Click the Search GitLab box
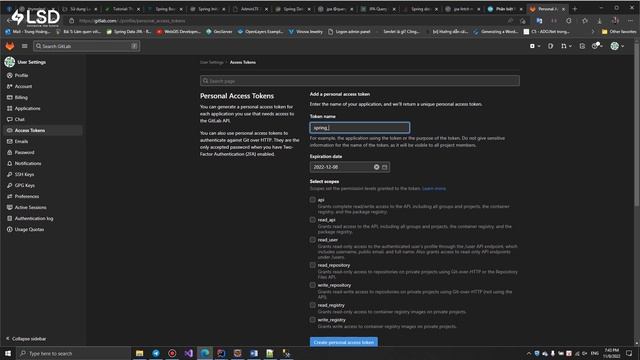 point(87,46)
